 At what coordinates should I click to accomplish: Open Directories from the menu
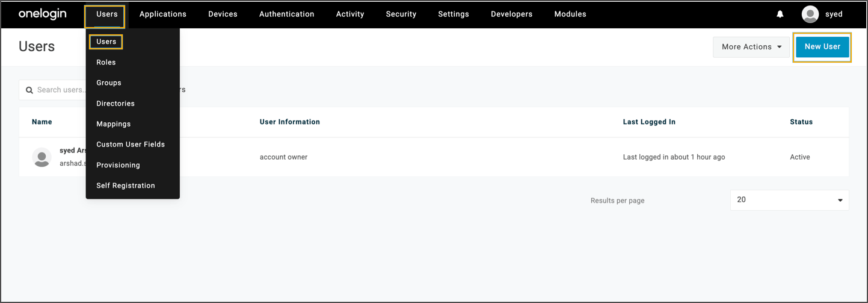click(115, 104)
